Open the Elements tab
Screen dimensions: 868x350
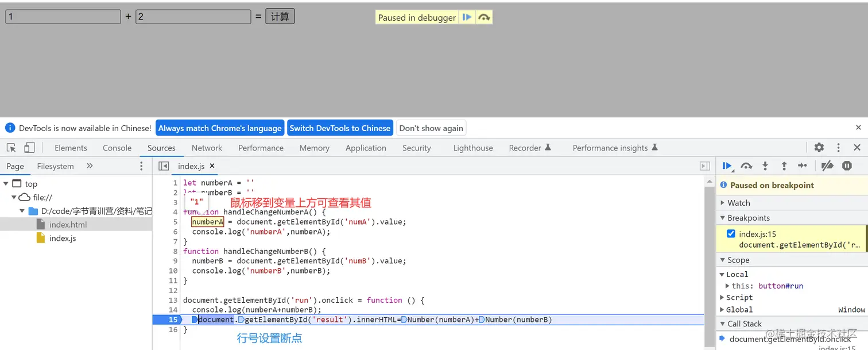tap(71, 148)
